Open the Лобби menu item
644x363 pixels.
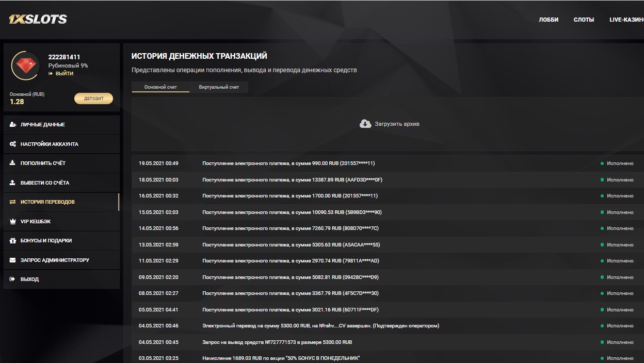click(549, 20)
